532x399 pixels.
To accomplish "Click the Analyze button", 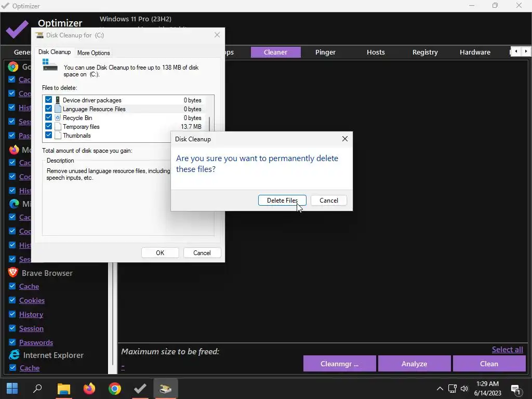I will tap(414, 364).
